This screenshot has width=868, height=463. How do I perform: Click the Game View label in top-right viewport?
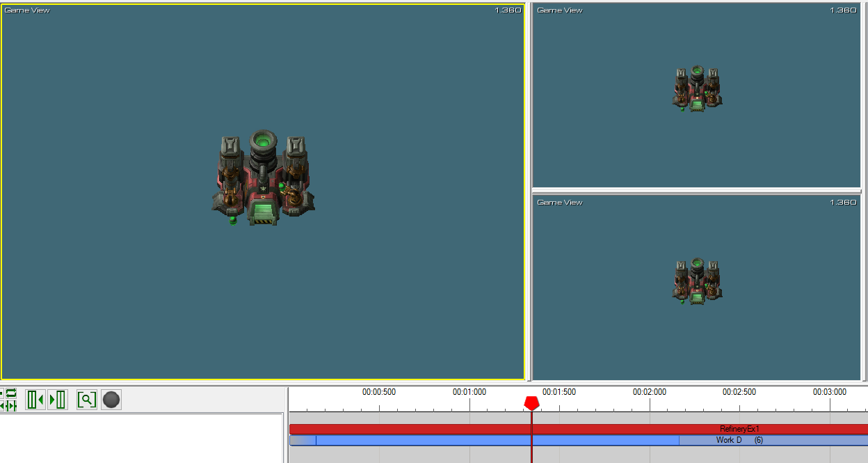click(x=560, y=10)
